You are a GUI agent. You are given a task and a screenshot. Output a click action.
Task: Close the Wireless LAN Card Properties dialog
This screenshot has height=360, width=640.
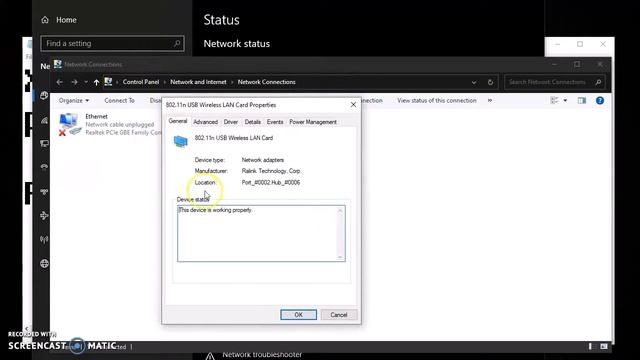(353, 105)
